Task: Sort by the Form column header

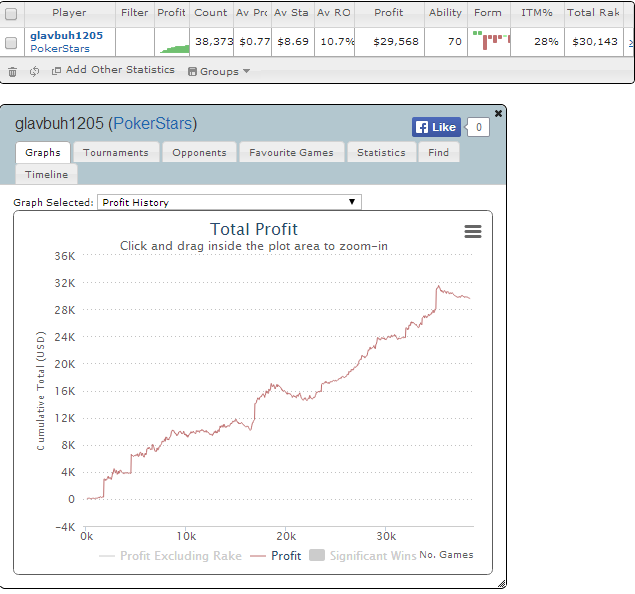Action: coord(488,13)
